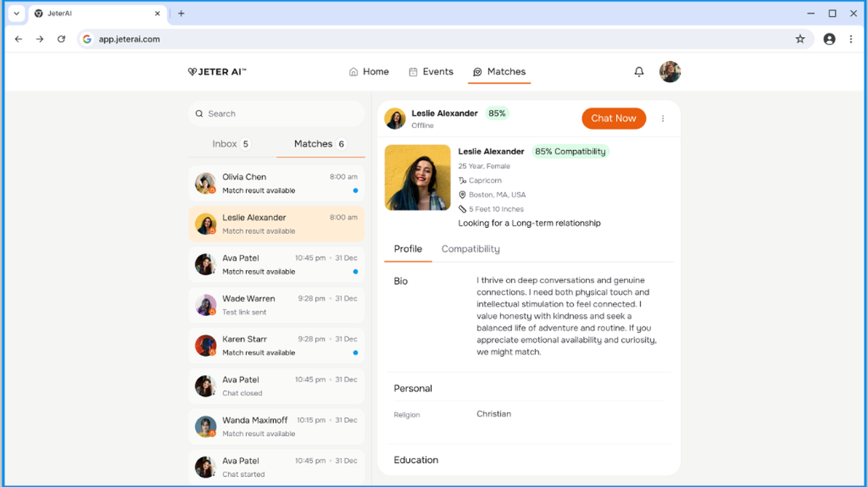Click Leslie Alexander's small header avatar
Image resolution: width=868 pixels, height=487 pixels.
tap(395, 119)
